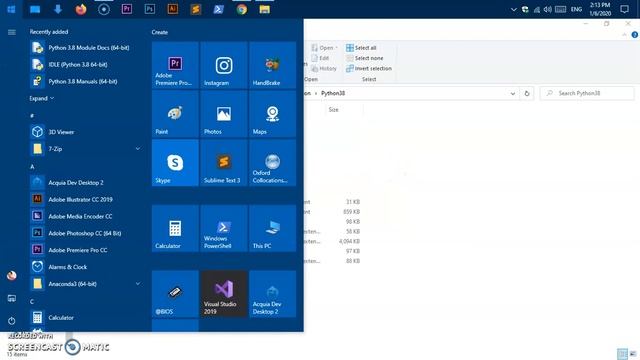640x360 pixels.
Task: Click History in Explorer ribbon
Action: click(x=324, y=69)
